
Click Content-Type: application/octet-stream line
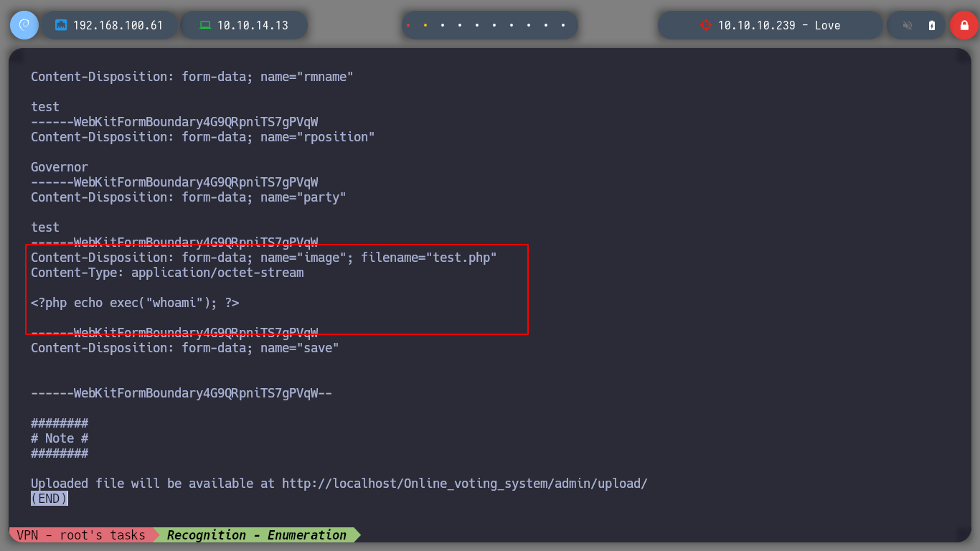(x=167, y=273)
